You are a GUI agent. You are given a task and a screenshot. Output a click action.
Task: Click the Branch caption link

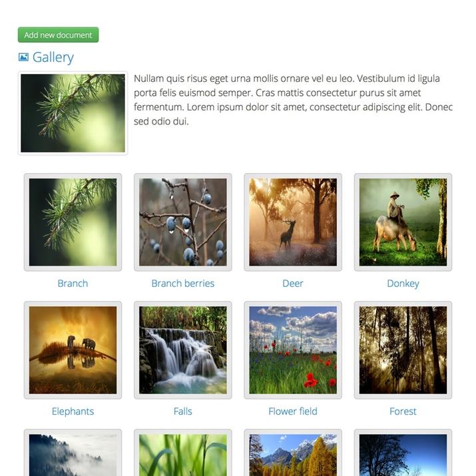[x=73, y=284]
